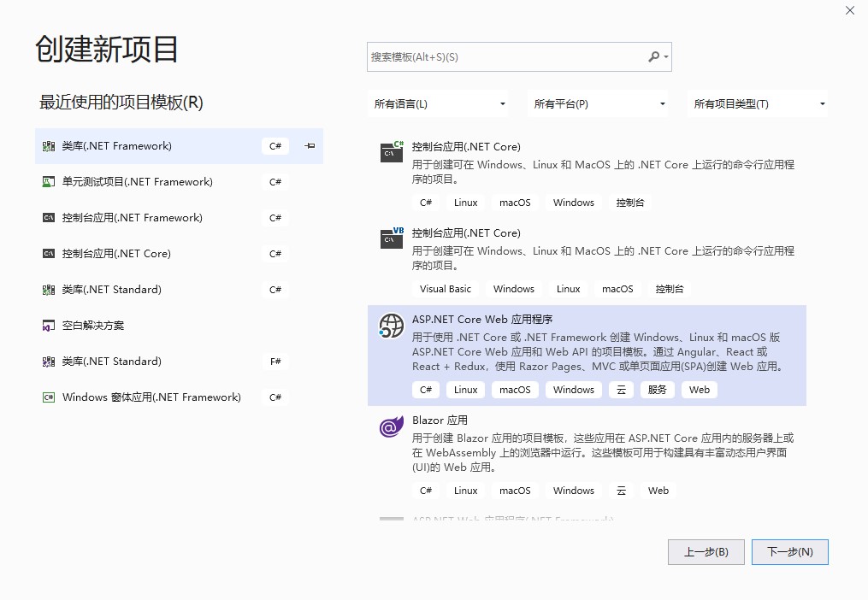Select recent 单元测试项目(.NET Framework)

click(x=179, y=181)
